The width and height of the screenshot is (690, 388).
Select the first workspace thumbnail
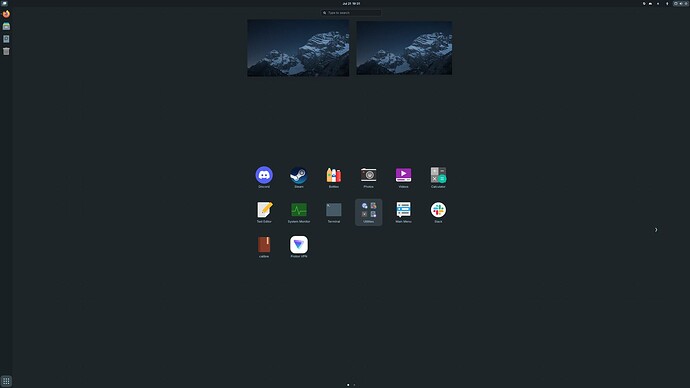[x=298, y=48]
